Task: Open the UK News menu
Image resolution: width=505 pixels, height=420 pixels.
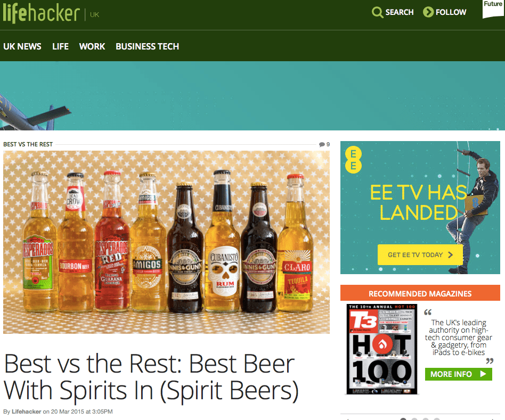Action: pyautogui.click(x=22, y=46)
